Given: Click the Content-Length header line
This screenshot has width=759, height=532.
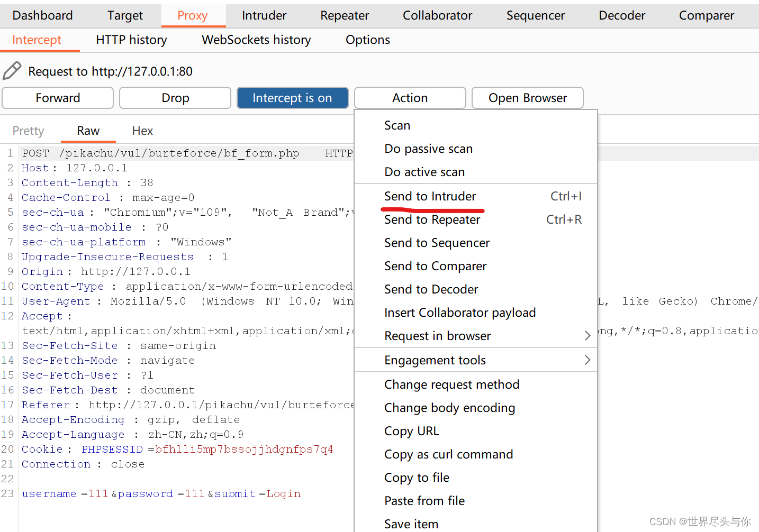Looking at the screenshot, I should [87, 183].
